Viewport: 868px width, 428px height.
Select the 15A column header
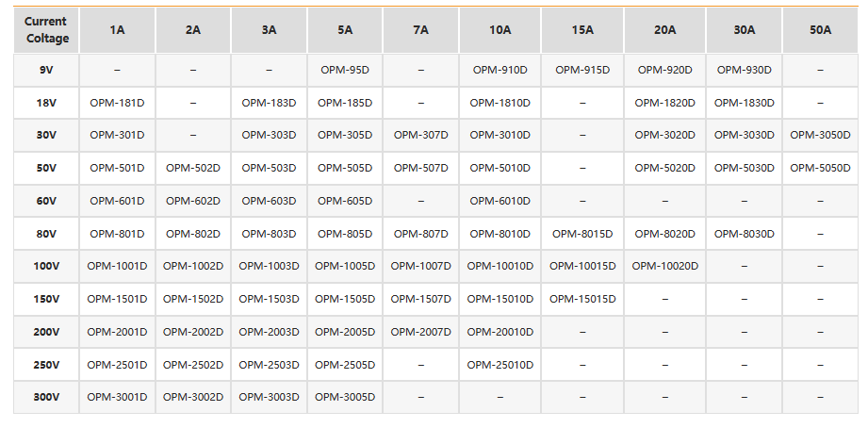[x=582, y=30]
